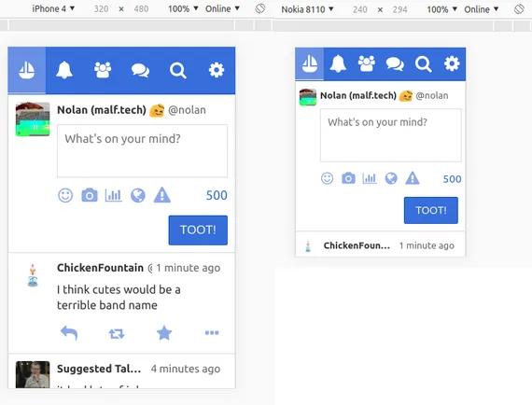Rotate Nokia 8110 device orientation

click(519, 9)
